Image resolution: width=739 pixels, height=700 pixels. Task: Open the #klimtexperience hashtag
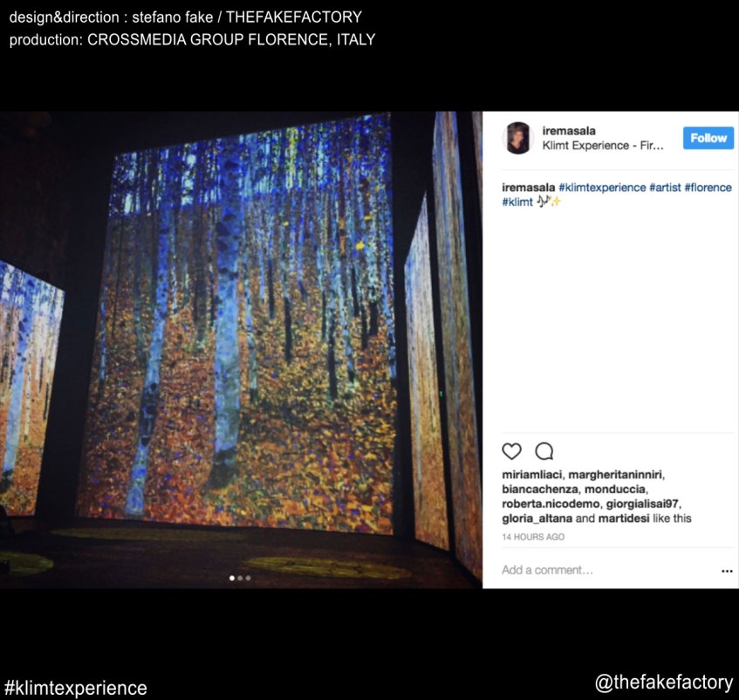point(602,187)
